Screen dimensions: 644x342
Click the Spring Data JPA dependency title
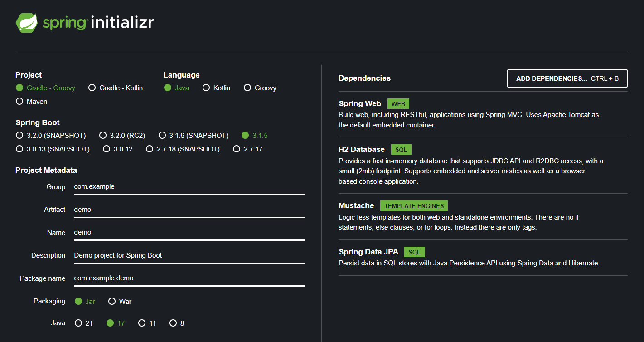(368, 252)
